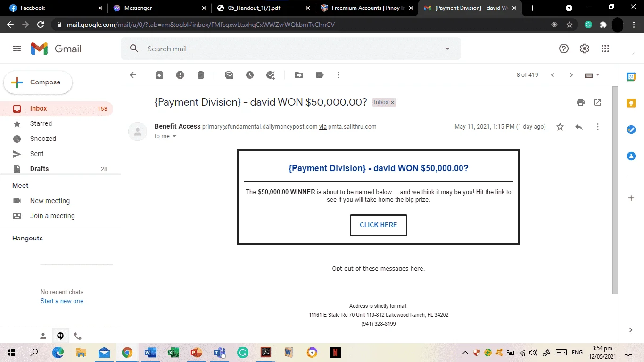Open Google Keep side panel
The image size is (644, 362).
[x=631, y=103]
